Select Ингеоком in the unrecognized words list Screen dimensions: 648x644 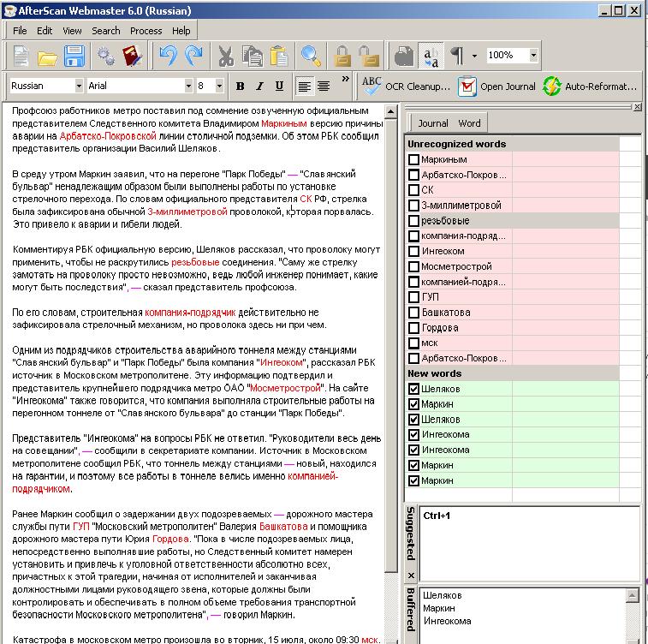click(x=443, y=251)
